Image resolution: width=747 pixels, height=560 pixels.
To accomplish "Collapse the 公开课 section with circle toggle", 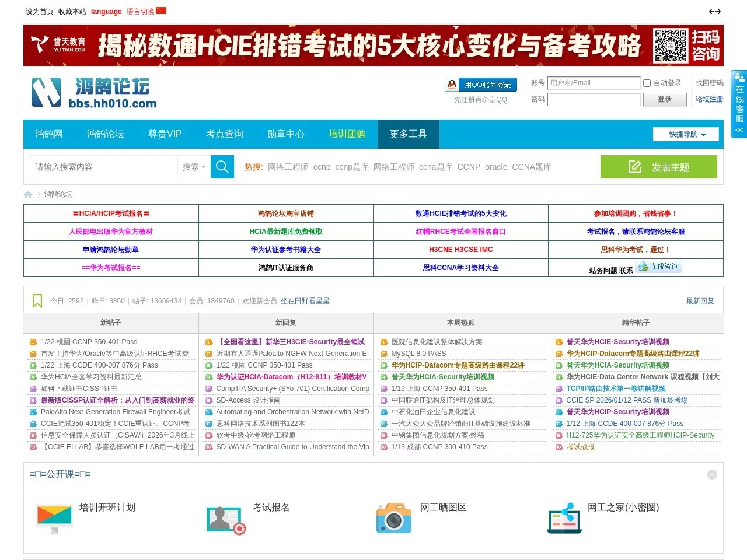I will coord(712,474).
